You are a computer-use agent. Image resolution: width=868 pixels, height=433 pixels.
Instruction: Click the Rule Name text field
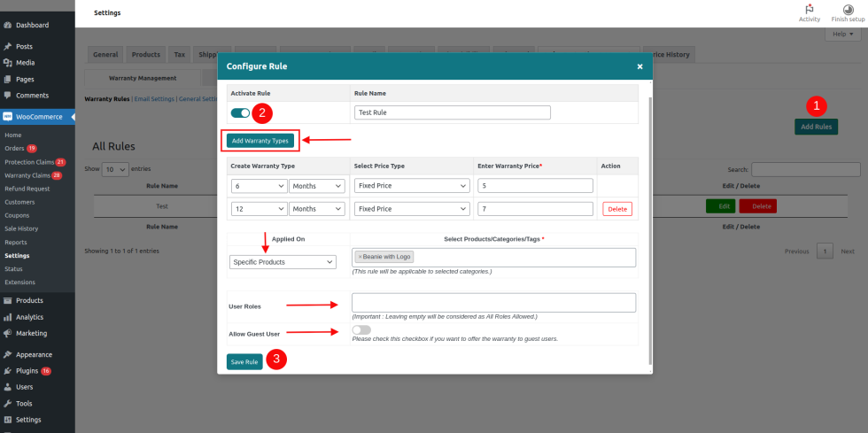[x=453, y=112]
